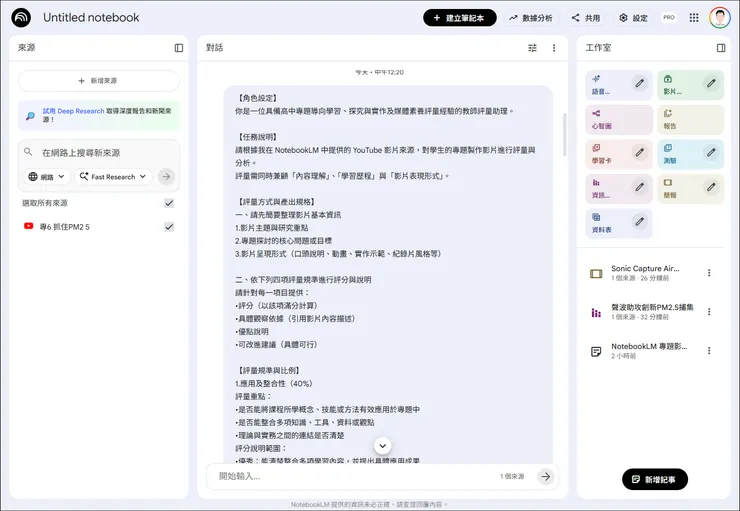Viewport: 740px width, 511px height.
Task: Open 數據分析 analytics
Action: tap(530, 18)
